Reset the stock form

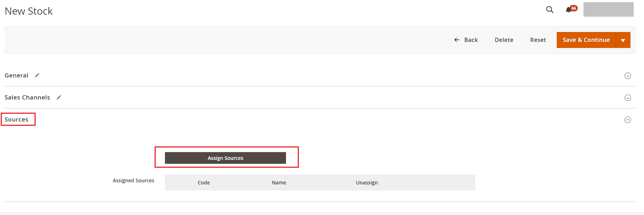coord(538,40)
